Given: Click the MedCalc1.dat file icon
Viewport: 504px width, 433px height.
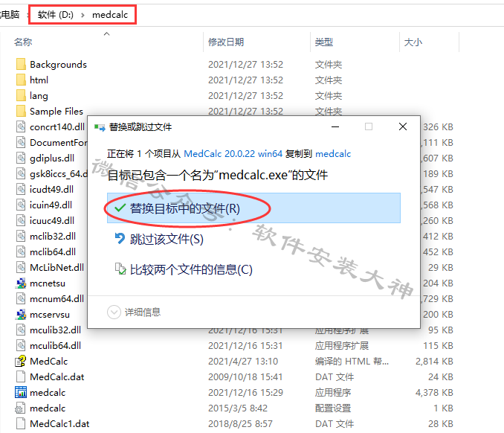Looking at the screenshot, I should pos(21,423).
